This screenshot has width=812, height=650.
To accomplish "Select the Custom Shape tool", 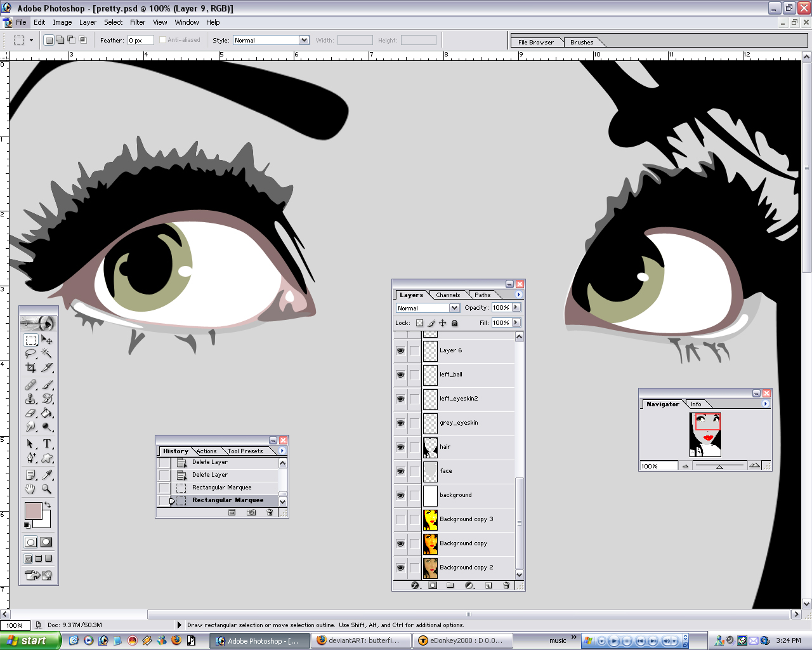I will 47,458.
